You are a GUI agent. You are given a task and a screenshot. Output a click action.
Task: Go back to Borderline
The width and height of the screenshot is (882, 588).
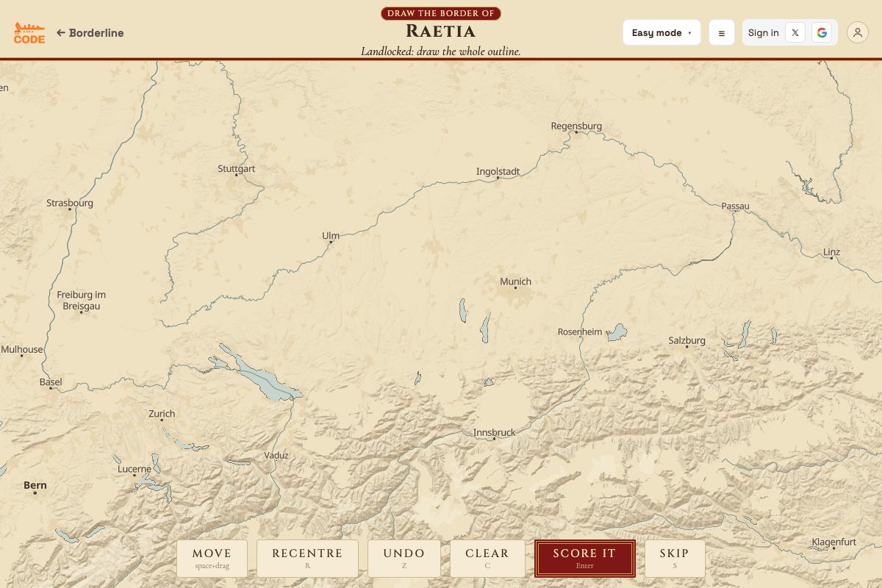point(90,33)
